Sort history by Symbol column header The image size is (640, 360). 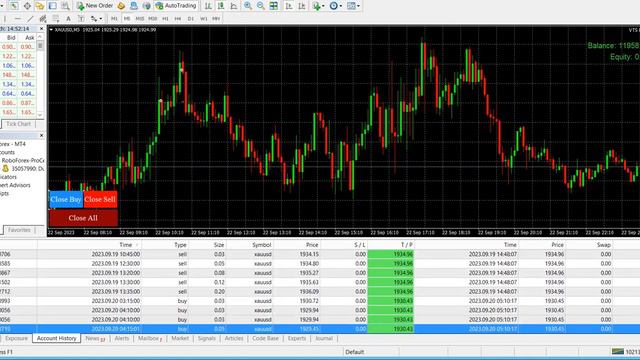point(262,245)
